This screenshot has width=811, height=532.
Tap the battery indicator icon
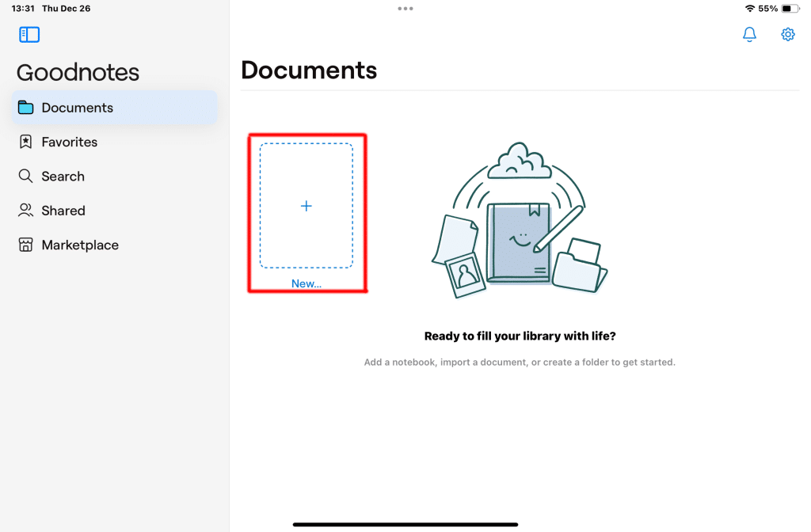(790, 8)
